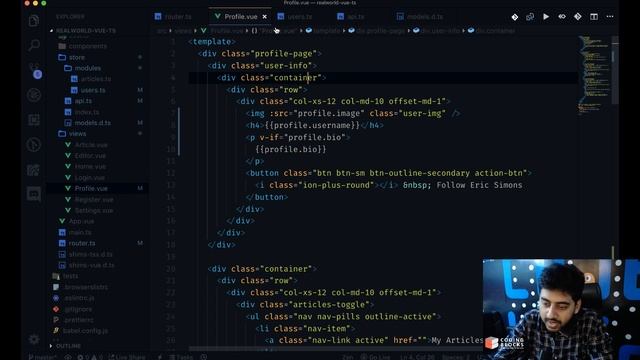The height and width of the screenshot is (360, 640).
Task: Click the div.container breadcrumb segment
Action: [491, 31]
